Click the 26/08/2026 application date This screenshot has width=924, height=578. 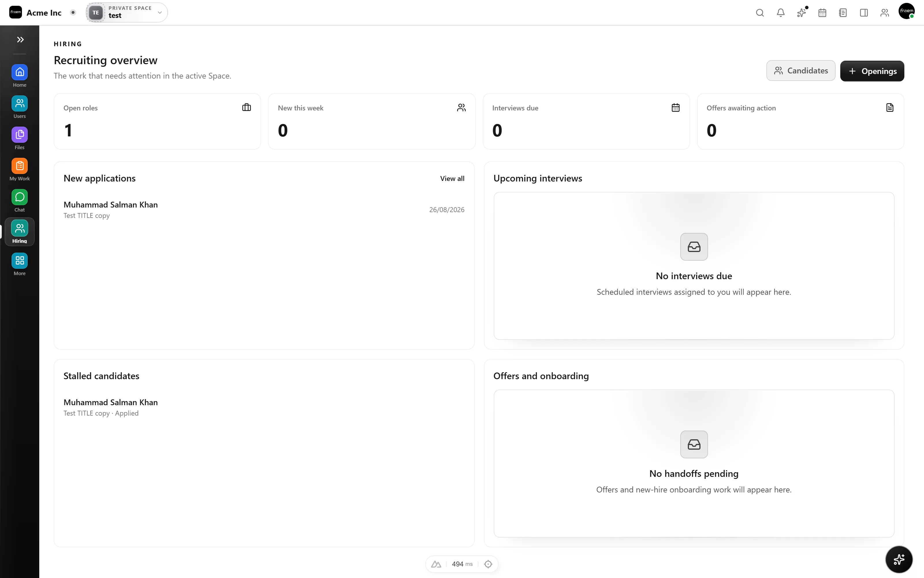pyautogui.click(x=446, y=210)
